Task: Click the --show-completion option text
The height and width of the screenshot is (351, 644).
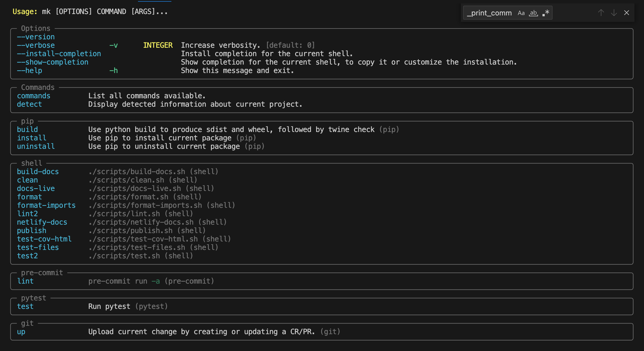Action: click(53, 62)
